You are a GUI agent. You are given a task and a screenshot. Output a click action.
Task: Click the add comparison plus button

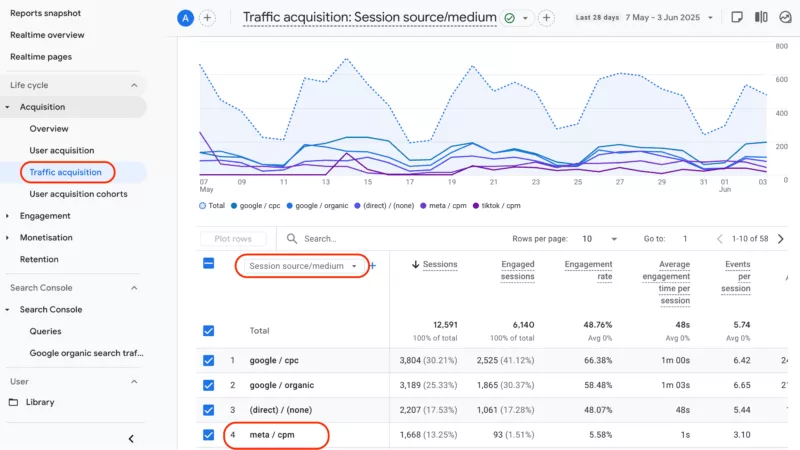coord(207,18)
